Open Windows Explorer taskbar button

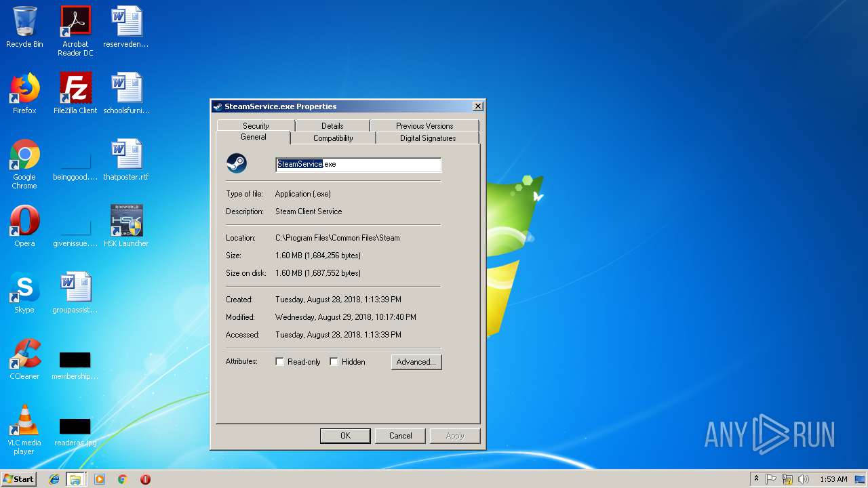point(75,479)
